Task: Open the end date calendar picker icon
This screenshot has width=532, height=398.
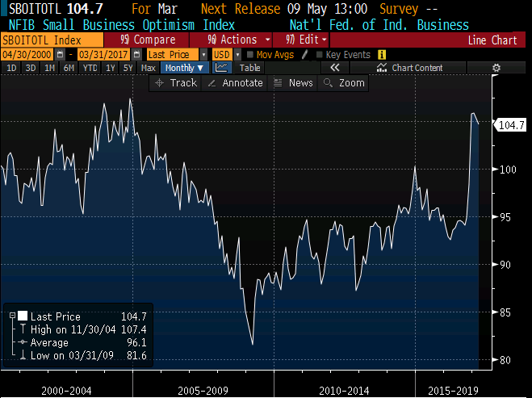Action: pos(136,55)
